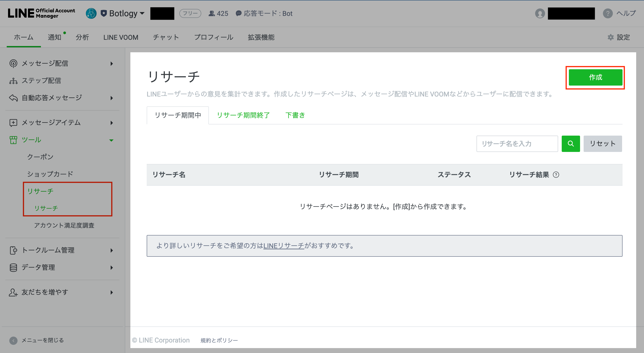Open the 分析 top menu
644x353 pixels.
pos(82,38)
